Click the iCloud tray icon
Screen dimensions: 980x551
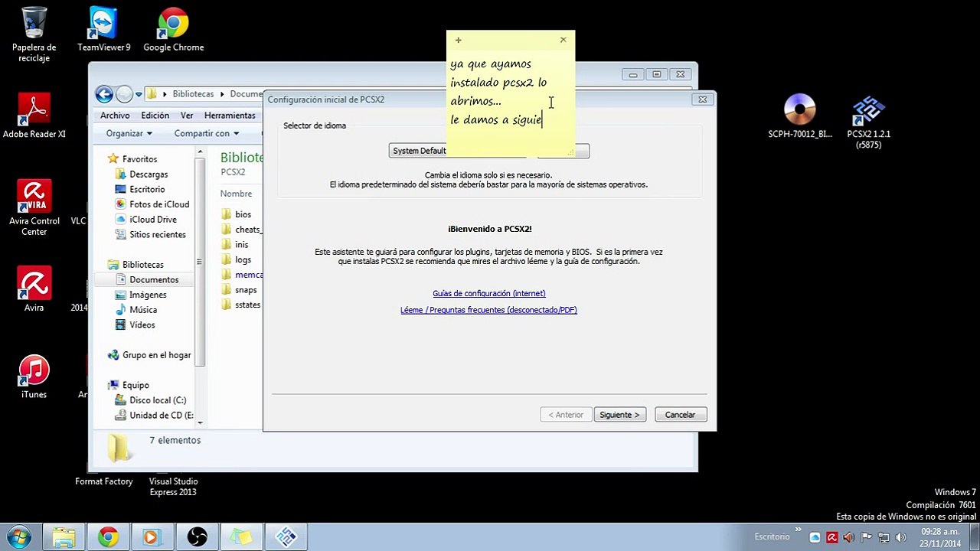815,537
